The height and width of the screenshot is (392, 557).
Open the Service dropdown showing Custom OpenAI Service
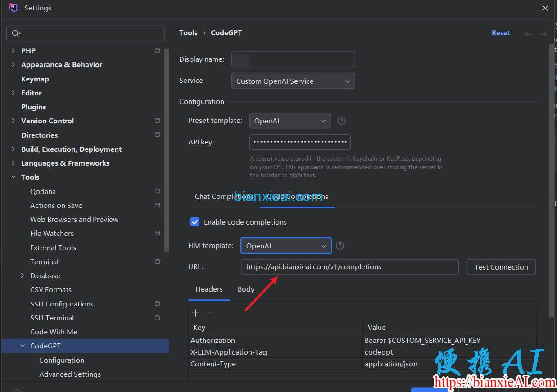[x=293, y=81]
